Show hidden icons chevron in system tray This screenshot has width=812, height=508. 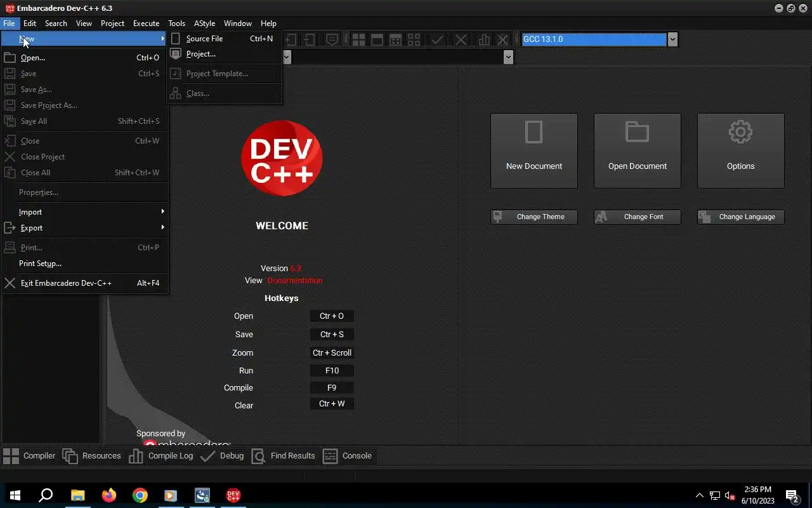[700, 495]
